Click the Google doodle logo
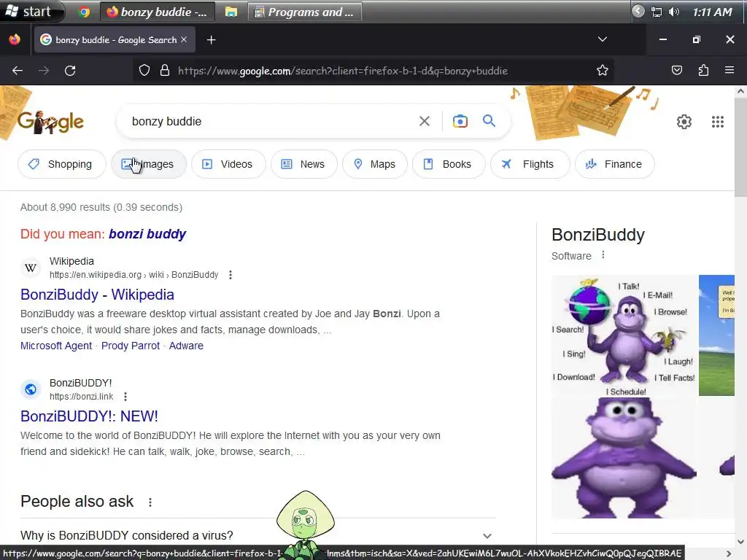 coord(50,122)
